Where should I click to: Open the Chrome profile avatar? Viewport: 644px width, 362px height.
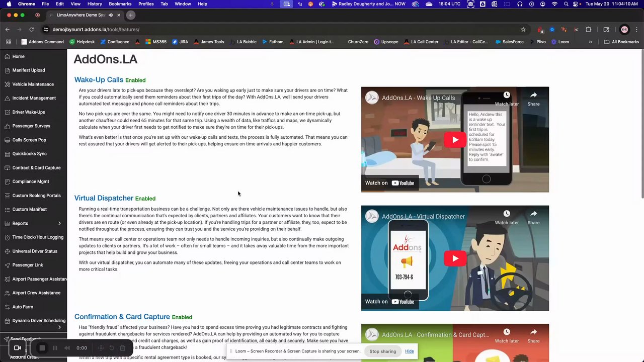[624, 30]
